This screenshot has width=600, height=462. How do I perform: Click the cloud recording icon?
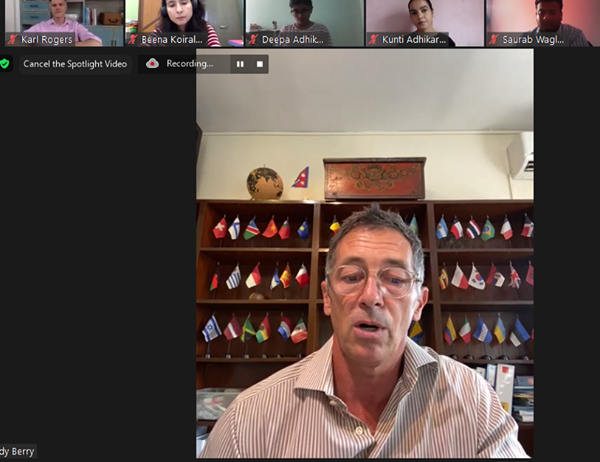(x=152, y=64)
